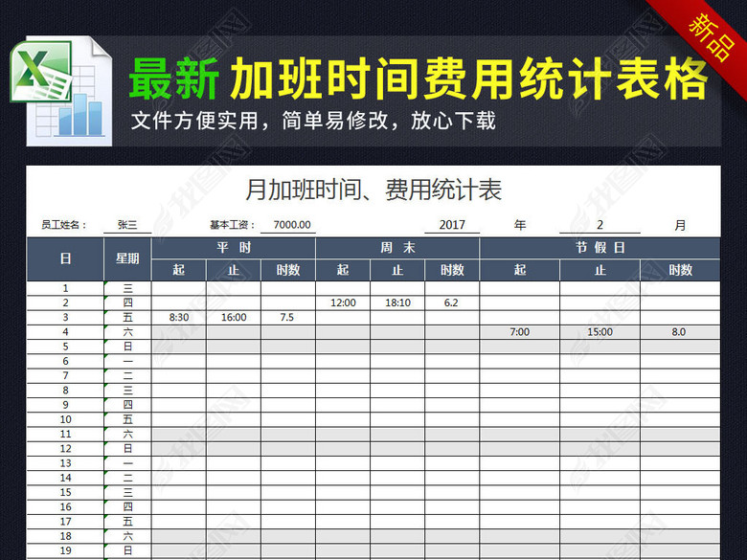Select the base salary field 7000.00
The height and width of the screenshot is (560, 747).
288,225
